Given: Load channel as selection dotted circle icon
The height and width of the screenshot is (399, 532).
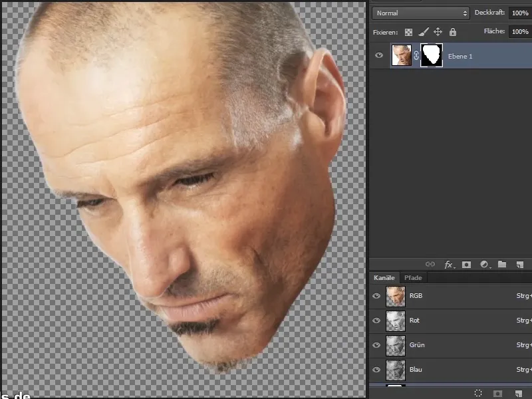Looking at the screenshot, I should [x=478, y=393].
